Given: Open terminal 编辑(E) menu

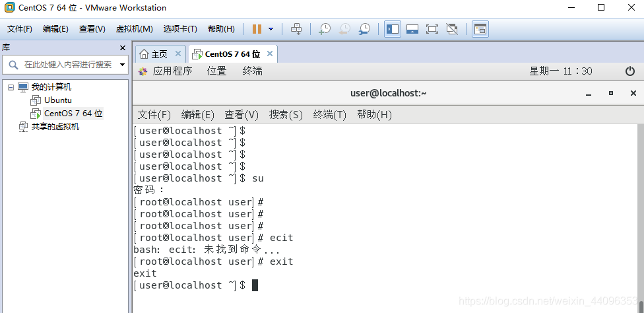Looking at the screenshot, I should pos(197,115).
